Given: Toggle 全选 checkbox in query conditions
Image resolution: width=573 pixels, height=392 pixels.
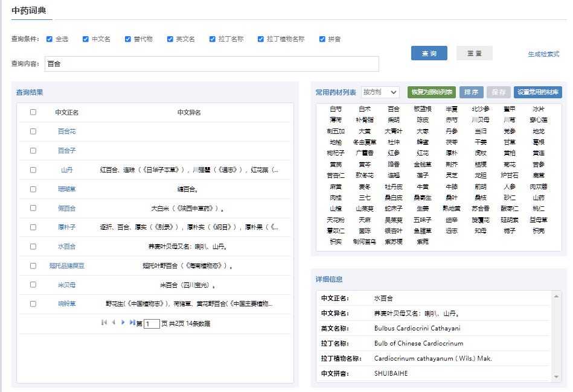Looking at the screenshot, I should 50,39.
